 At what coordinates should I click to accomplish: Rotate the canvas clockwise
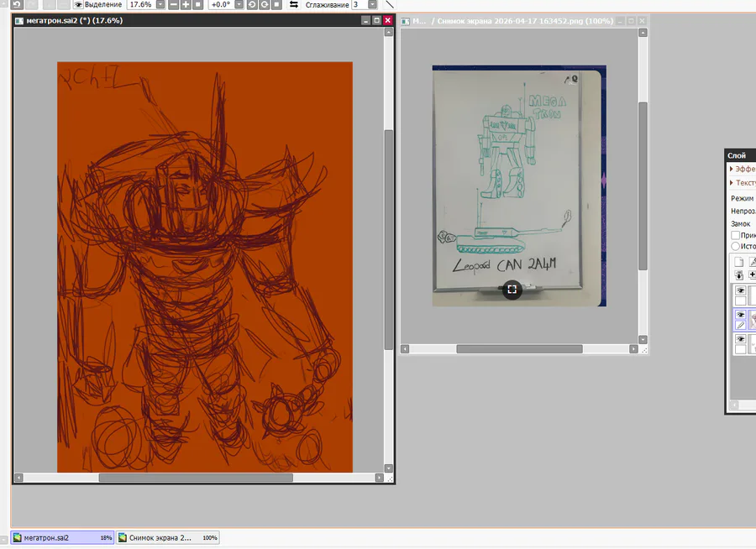click(264, 4)
